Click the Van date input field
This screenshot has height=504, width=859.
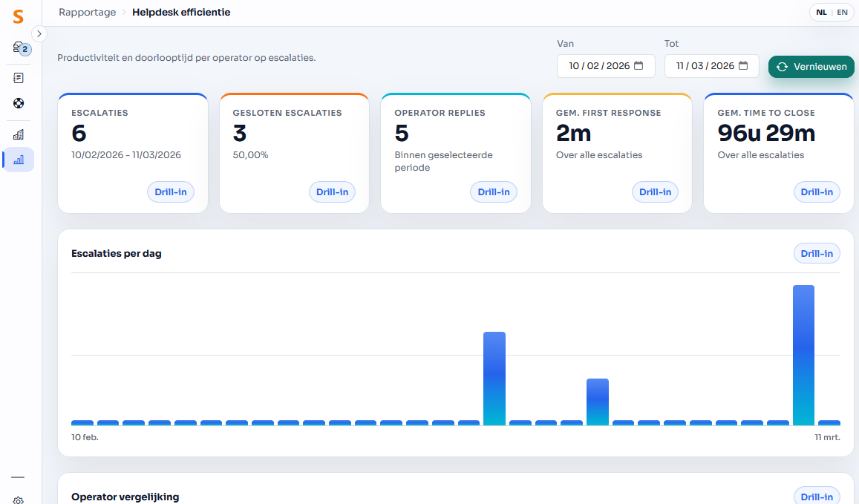pos(598,66)
